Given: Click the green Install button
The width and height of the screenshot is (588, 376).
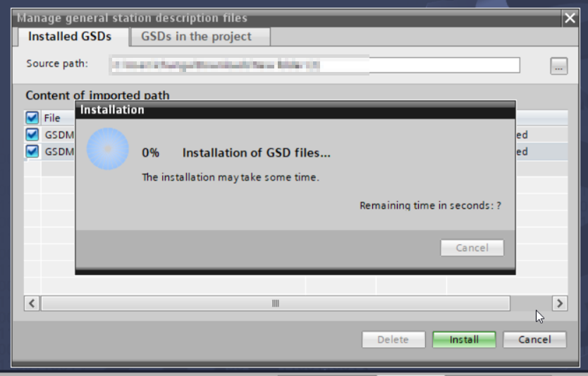Looking at the screenshot, I should coord(464,339).
